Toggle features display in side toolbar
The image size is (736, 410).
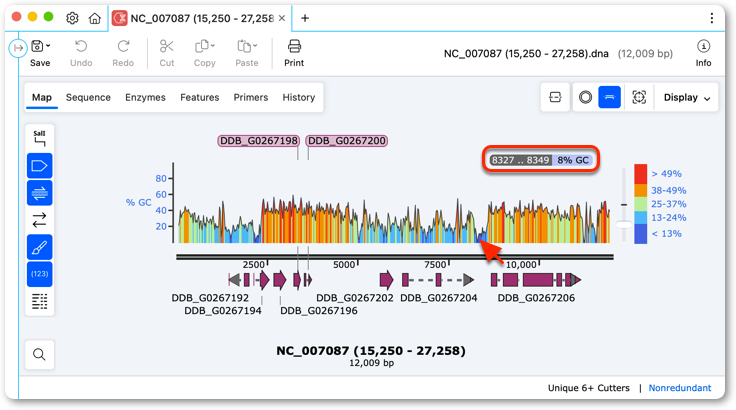(39, 166)
